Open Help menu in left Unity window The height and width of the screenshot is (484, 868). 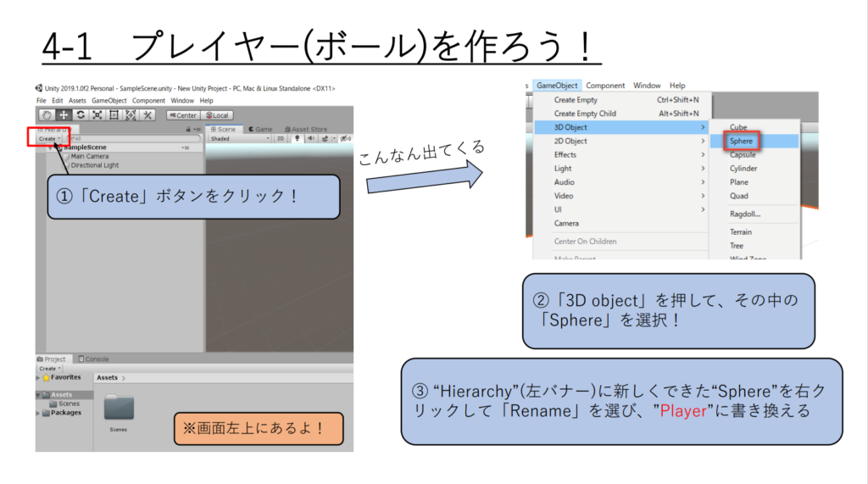[x=207, y=101]
